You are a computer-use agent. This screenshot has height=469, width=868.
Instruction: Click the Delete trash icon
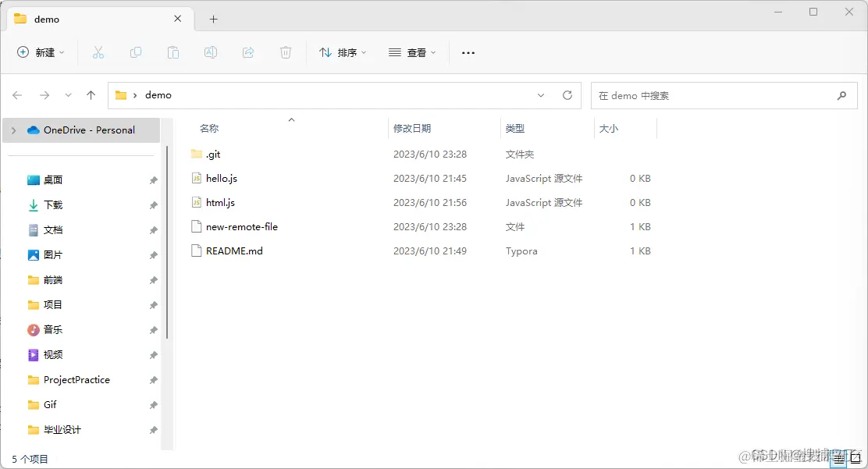286,52
